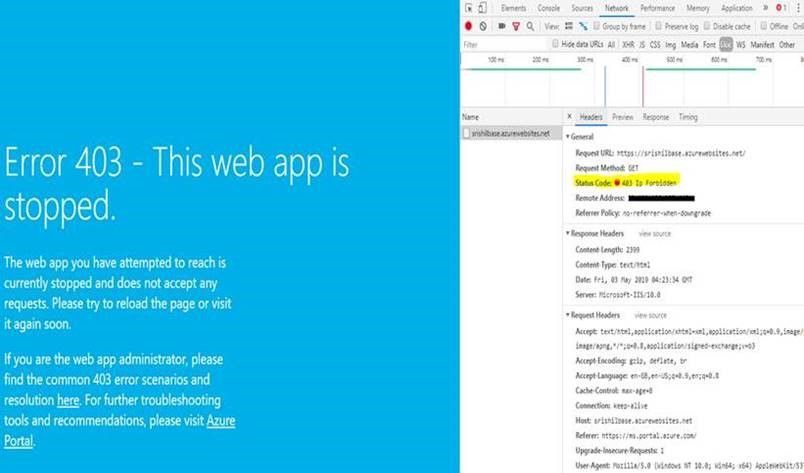The image size is (804, 473).
Task: Filter requests by JS
Action: point(642,45)
